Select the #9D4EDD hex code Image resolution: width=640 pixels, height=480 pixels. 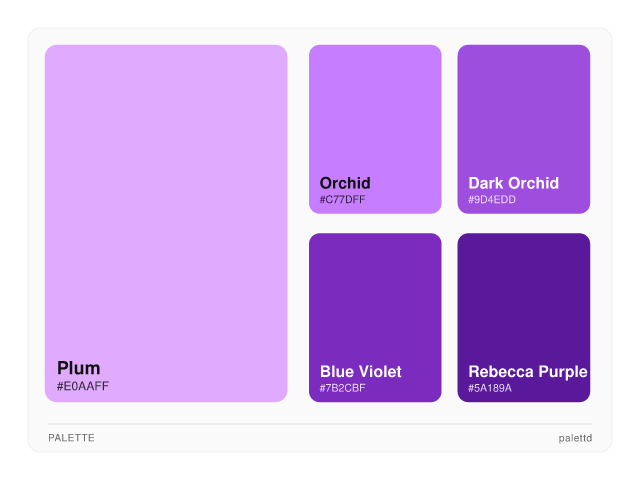pyautogui.click(x=492, y=200)
